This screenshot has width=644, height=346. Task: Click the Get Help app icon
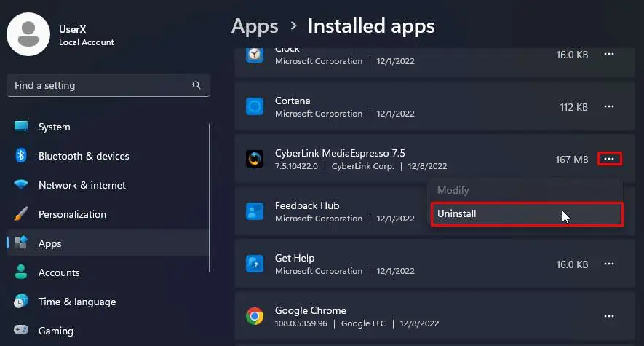(254, 264)
